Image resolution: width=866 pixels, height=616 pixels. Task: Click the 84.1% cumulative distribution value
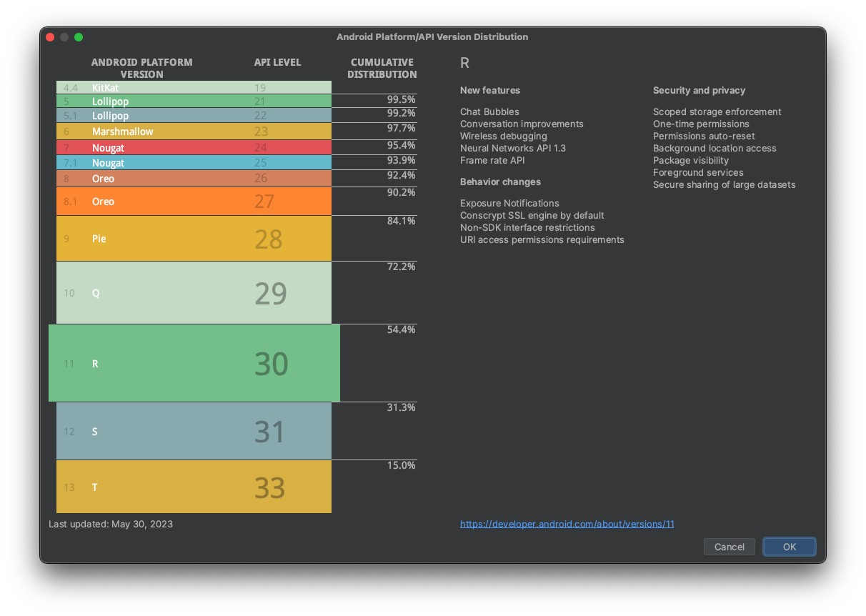coord(401,221)
